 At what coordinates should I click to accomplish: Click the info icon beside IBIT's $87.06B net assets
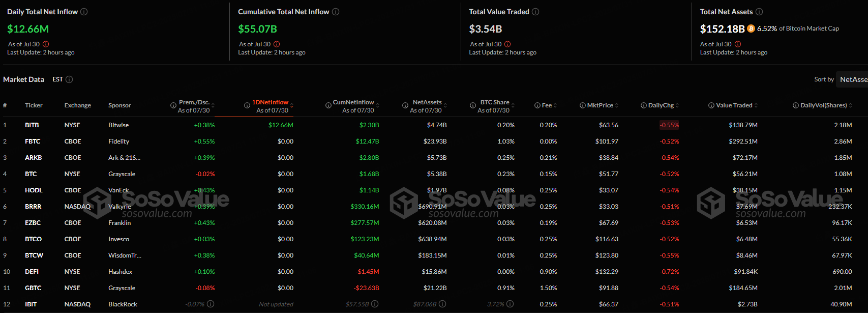pos(442,304)
